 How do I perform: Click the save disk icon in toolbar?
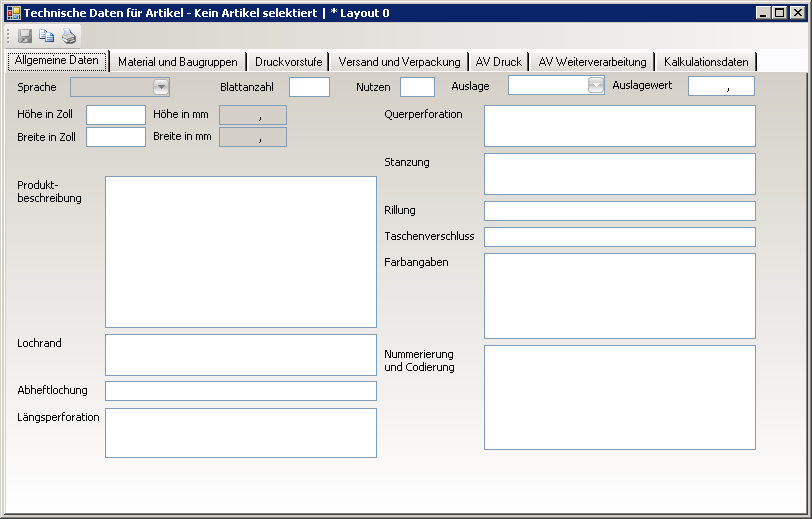(x=25, y=36)
